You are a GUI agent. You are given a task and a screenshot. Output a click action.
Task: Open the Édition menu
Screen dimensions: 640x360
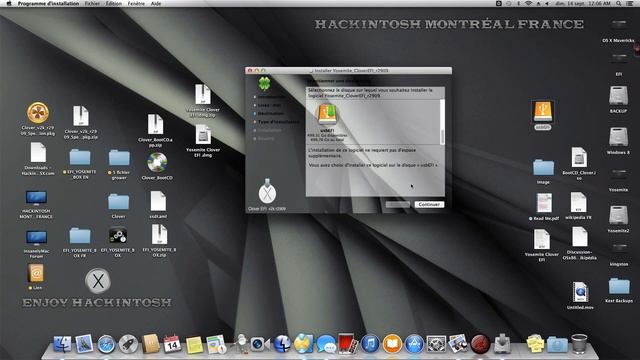pyautogui.click(x=113, y=3)
